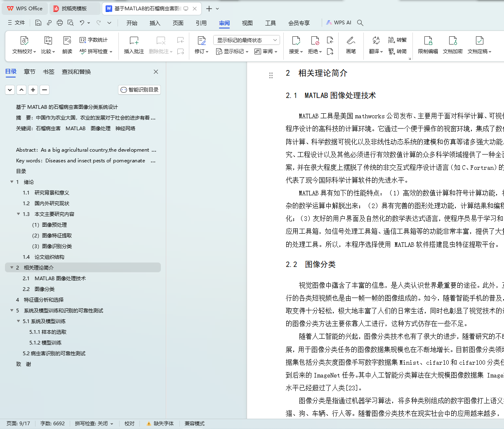Expand quick access toolbar customize arrow
Image resolution: width=504 pixels, height=429 pixels.
pos(109,23)
